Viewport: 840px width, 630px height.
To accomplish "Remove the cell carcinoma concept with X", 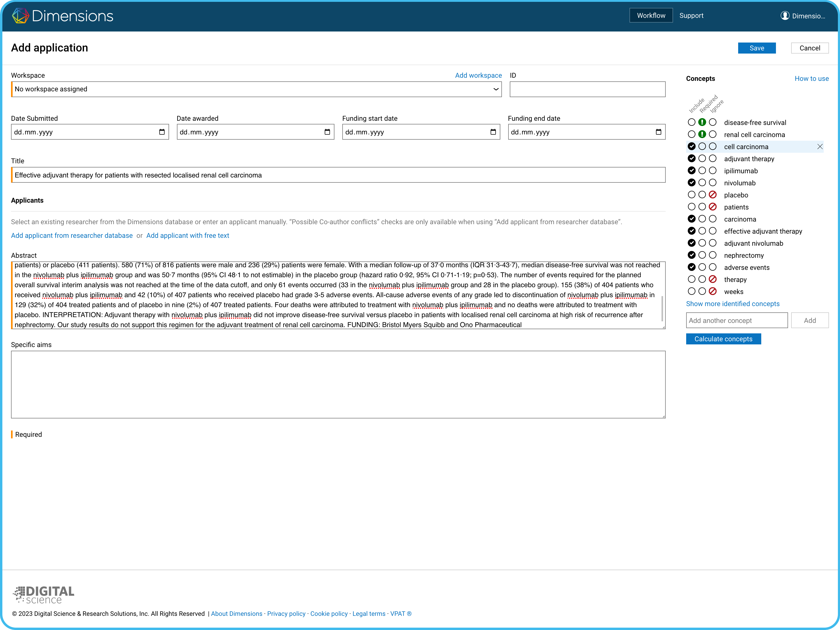I will (820, 146).
